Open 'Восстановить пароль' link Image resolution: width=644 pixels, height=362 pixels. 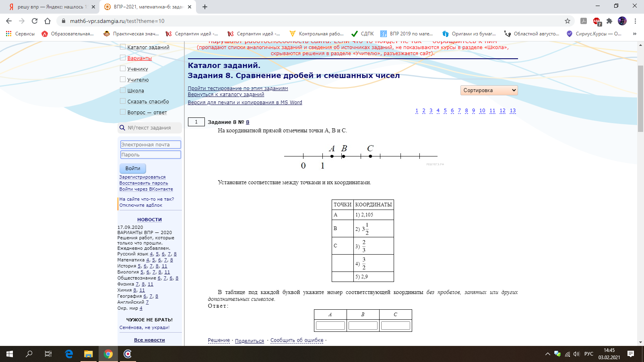(143, 183)
